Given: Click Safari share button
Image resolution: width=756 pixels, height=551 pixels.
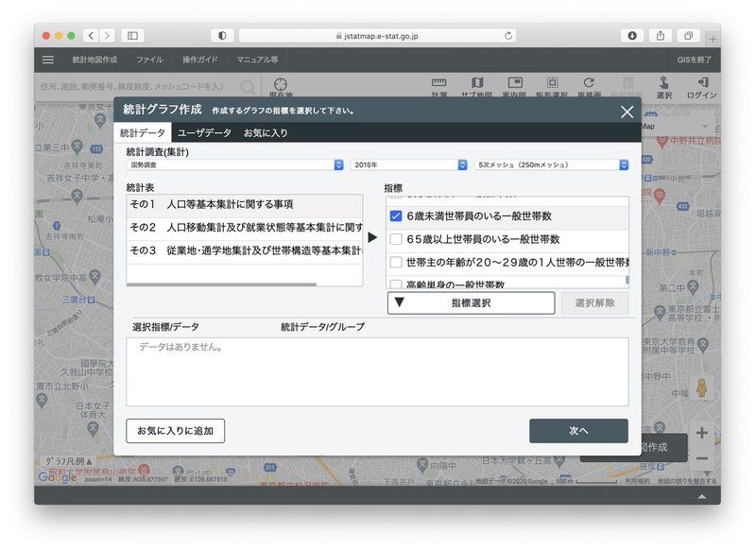Looking at the screenshot, I should (660, 36).
